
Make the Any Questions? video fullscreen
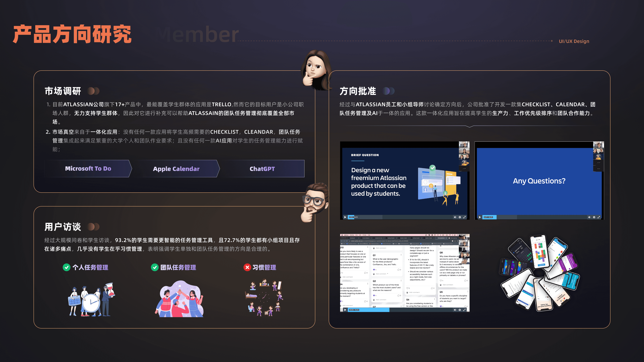point(599,217)
